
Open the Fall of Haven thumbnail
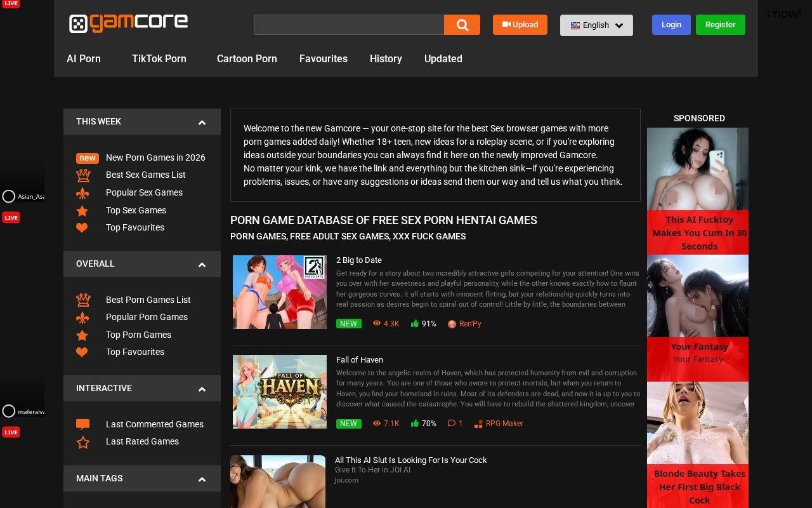tap(280, 392)
